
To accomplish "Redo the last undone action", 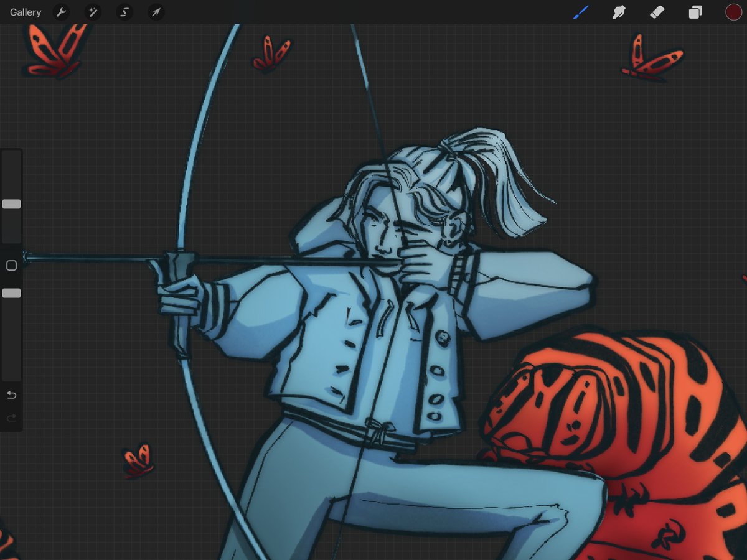I will (x=11, y=418).
